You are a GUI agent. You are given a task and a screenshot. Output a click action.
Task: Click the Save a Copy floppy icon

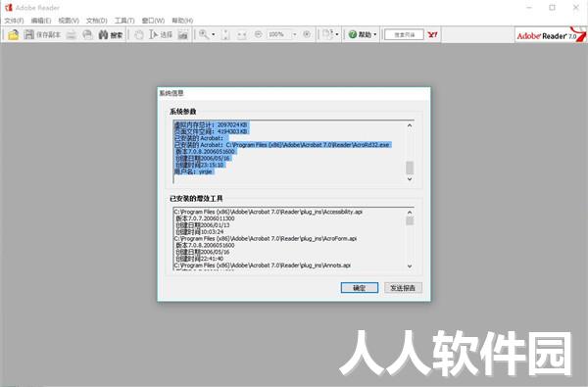pyautogui.click(x=28, y=34)
